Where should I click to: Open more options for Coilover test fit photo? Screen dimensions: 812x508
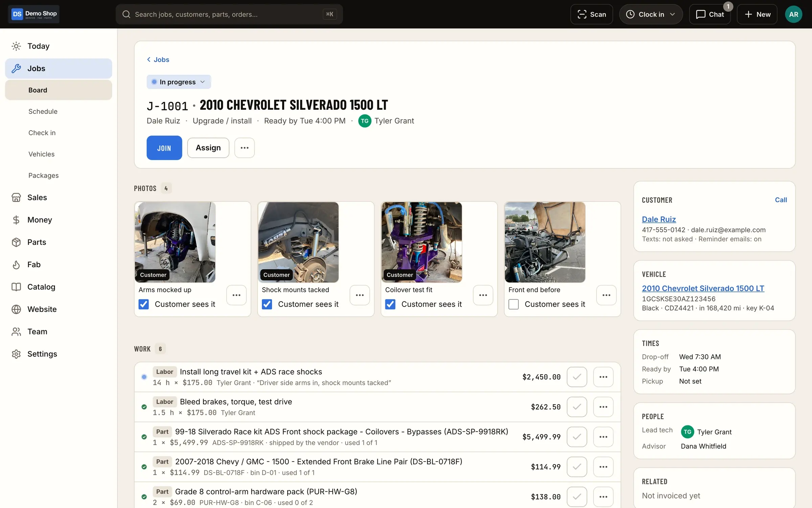click(483, 295)
